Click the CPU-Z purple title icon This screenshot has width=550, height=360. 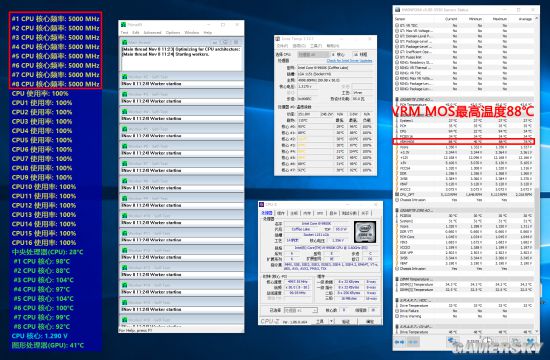coord(261,205)
